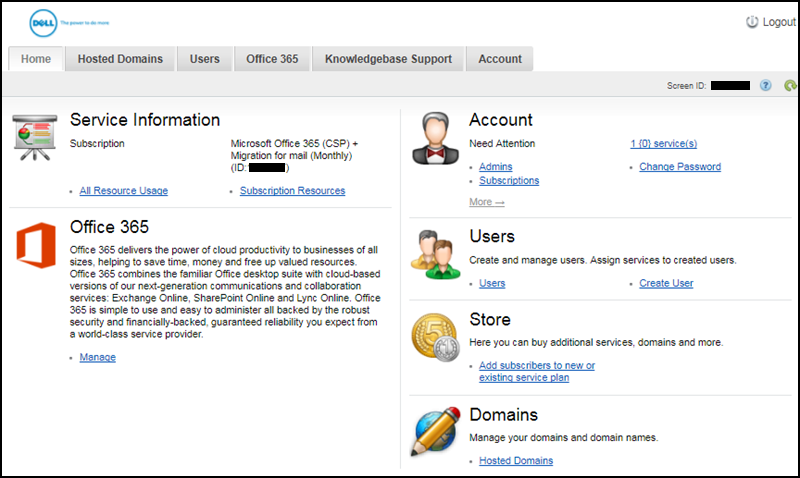
Task: Click the Subscription Resources link
Action: pos(292,191)
